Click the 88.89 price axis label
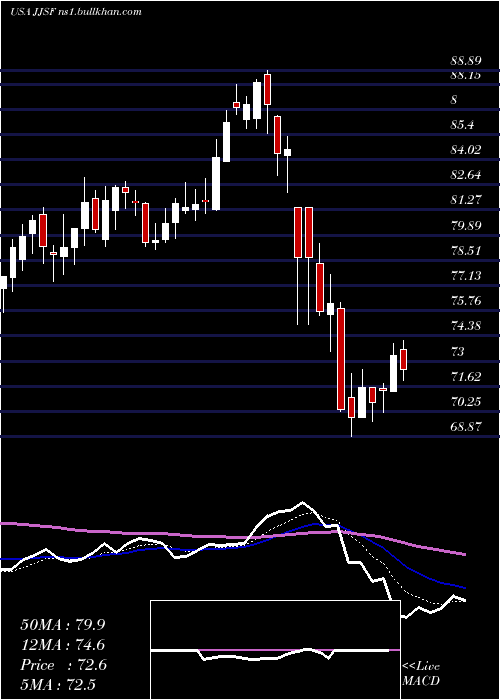500x700 pixels. [465, 62]
